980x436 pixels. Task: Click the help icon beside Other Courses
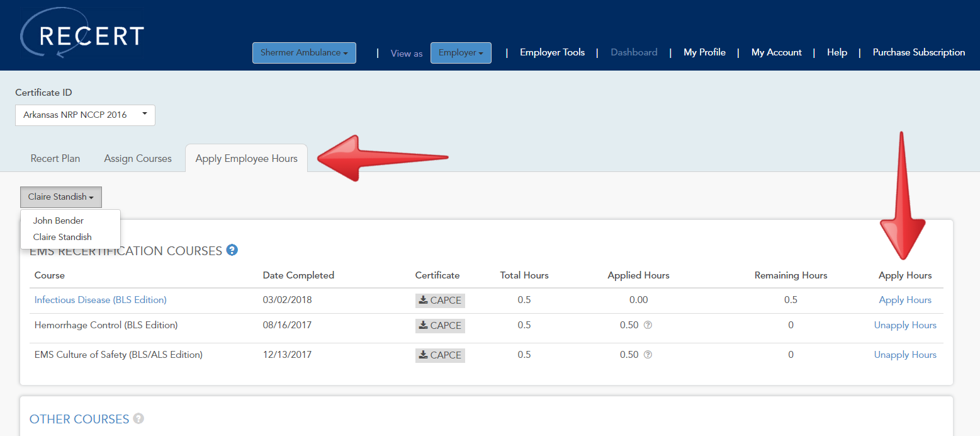click(138, 418)
